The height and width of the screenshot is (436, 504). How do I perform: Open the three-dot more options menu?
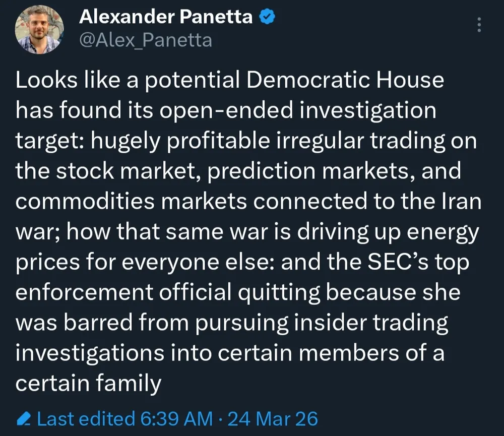[479, 24]
